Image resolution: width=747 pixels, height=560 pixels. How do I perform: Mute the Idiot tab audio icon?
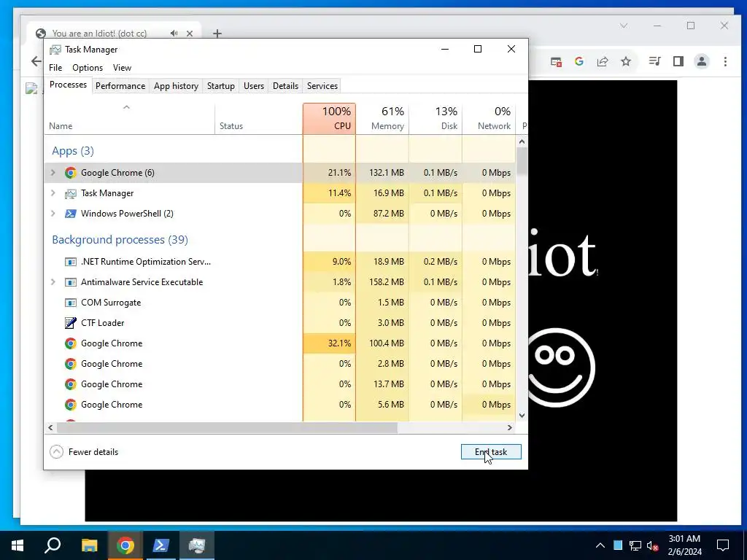click(174, 34)
